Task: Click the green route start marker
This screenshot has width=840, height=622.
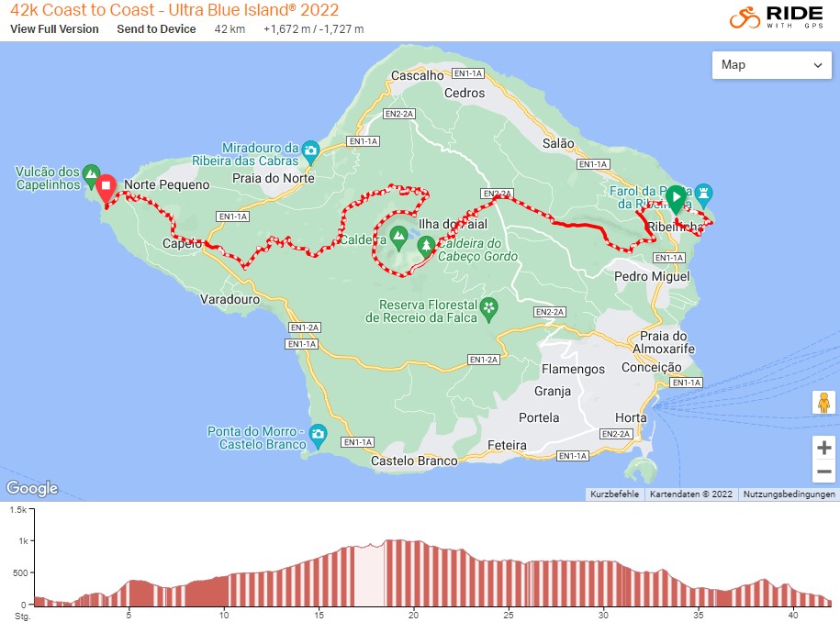Action: [x=676, y=198]
